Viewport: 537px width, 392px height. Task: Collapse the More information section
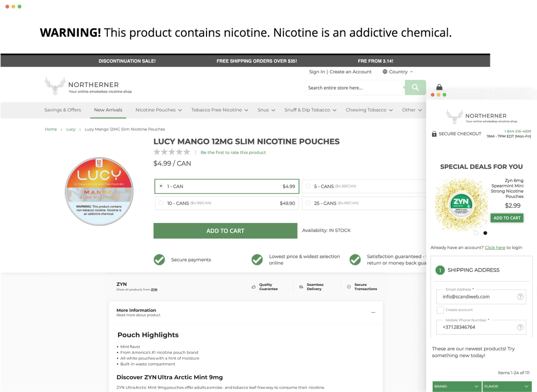(373, 312)
